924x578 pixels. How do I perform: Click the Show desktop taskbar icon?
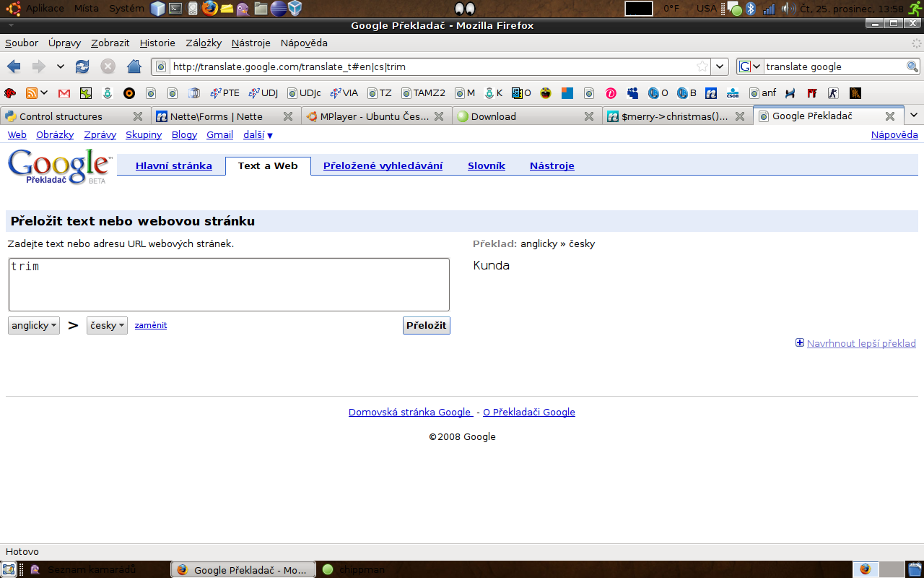8,569
